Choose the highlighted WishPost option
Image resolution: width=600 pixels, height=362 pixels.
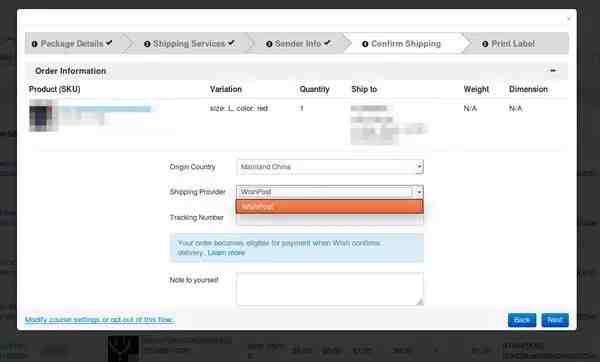(330, 206)
